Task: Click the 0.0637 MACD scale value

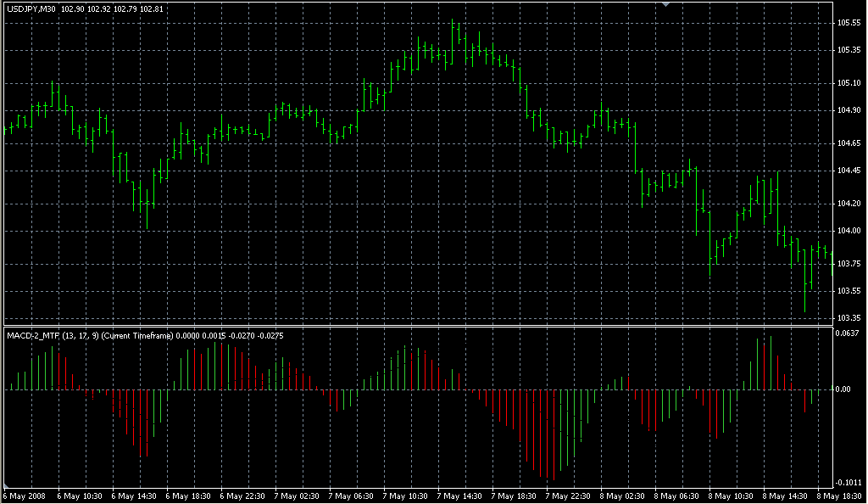Action: click(x=850, y=333)
